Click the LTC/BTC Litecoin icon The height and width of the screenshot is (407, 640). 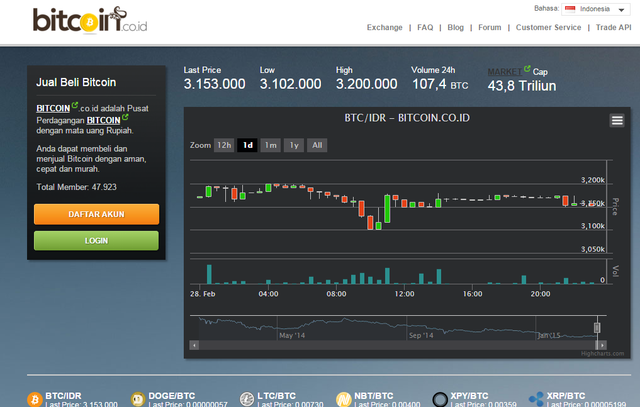[x=247, y=399]
